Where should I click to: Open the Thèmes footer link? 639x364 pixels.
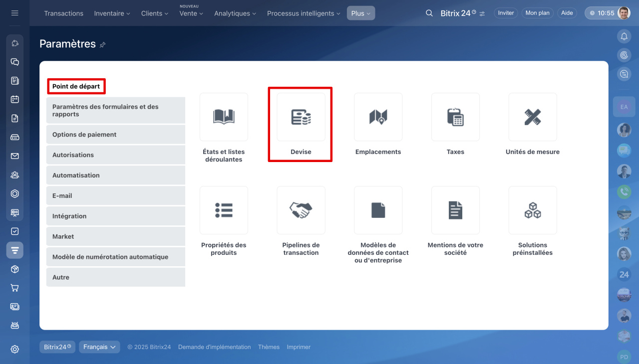click(269, 347)
